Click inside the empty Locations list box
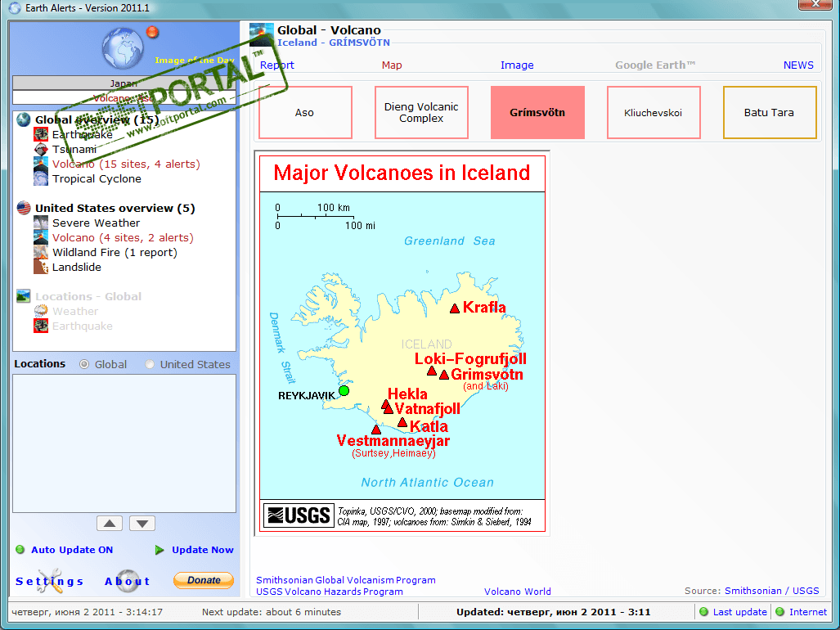 click(124, 443)
